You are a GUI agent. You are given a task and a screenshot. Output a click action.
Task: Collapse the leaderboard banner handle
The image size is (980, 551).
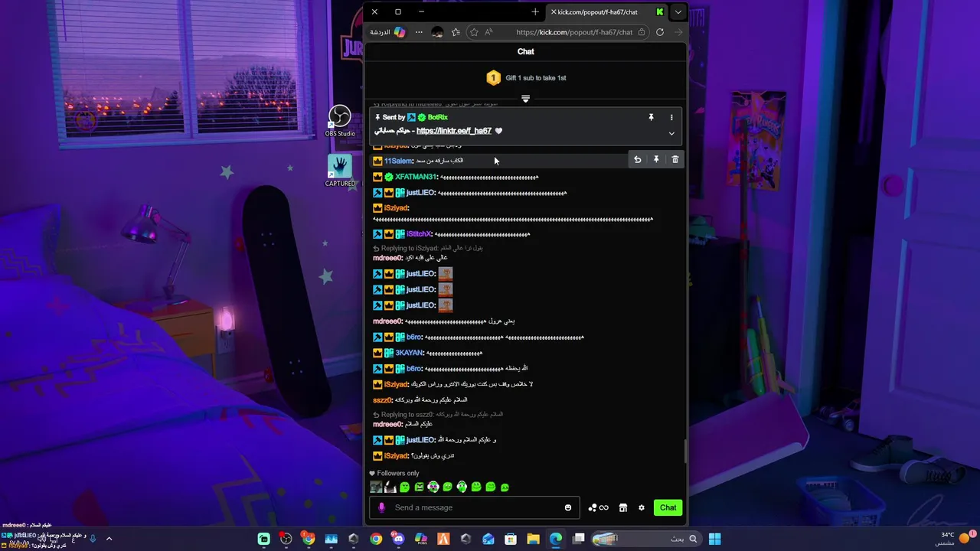pyautogui.click(x=525, y=99)
